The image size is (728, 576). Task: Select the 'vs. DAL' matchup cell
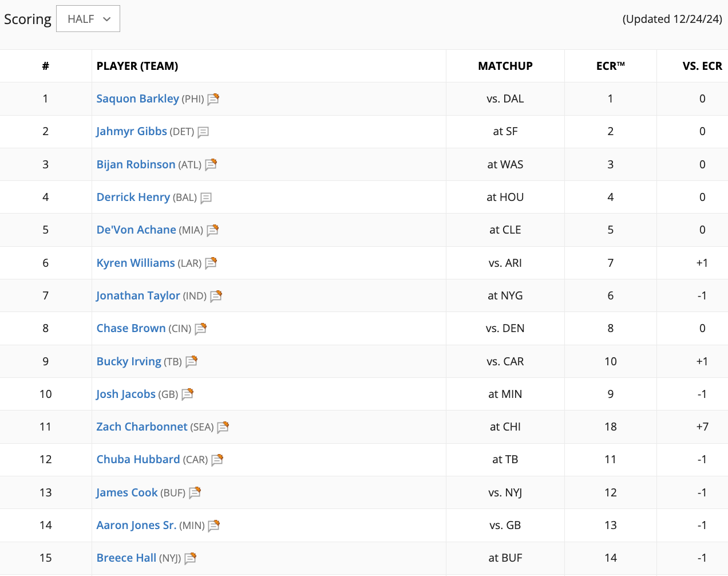click(505, 98)
